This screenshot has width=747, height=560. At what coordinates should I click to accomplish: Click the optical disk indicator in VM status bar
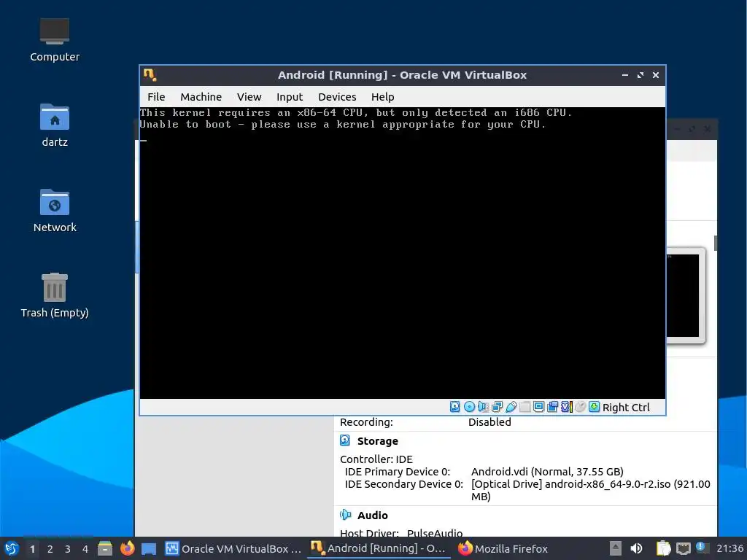(x=469, y=407)
